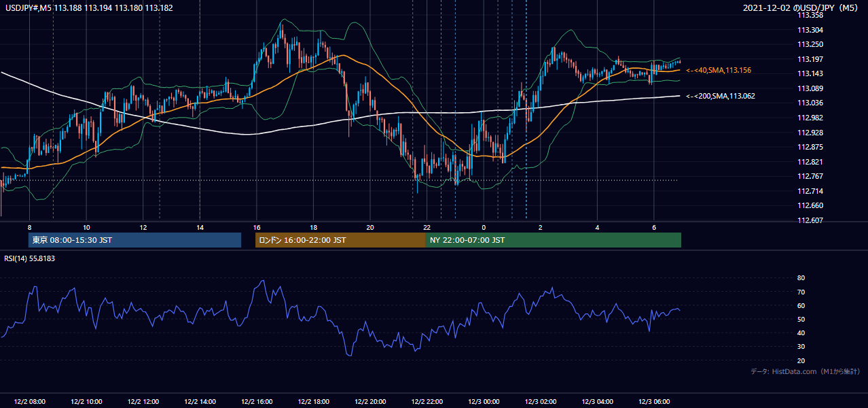Screen dimensions: 868x408
Task: Click the 12/2 20:00 bottom date label
Action: pyautogui.click(x=370, y=401)
